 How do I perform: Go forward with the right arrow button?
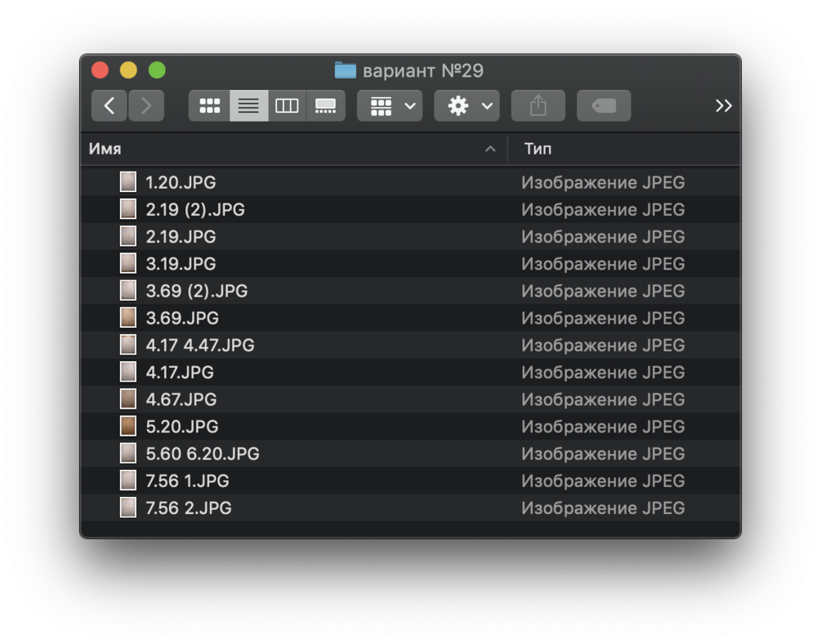coord(146,106)
